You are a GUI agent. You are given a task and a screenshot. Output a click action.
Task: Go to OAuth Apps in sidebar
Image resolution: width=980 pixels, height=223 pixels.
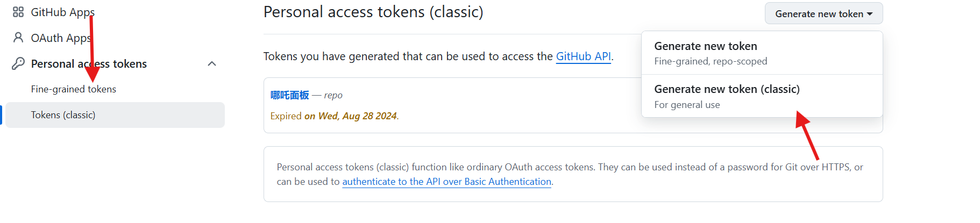61,38
